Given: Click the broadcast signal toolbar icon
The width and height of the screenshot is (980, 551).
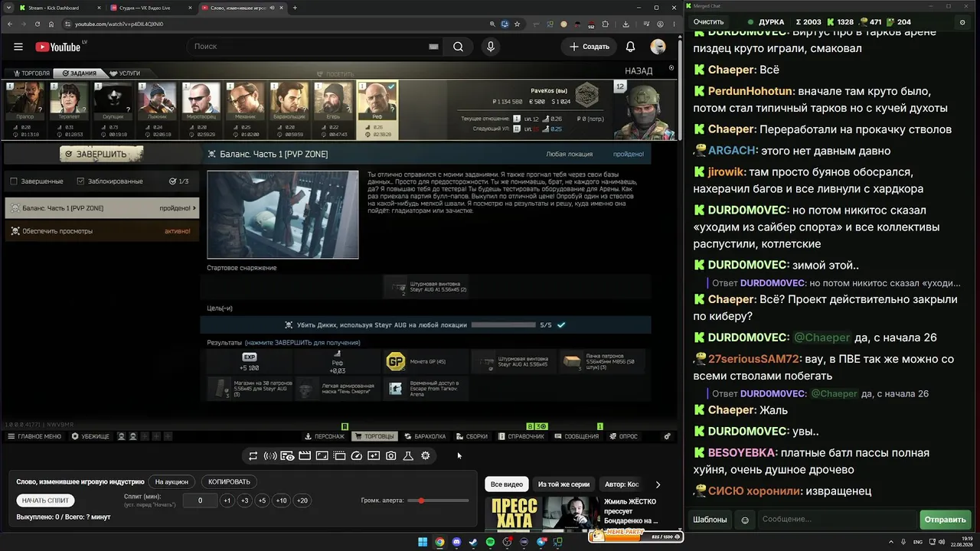Looking at the screenshot, I should (x=270, y=456).
